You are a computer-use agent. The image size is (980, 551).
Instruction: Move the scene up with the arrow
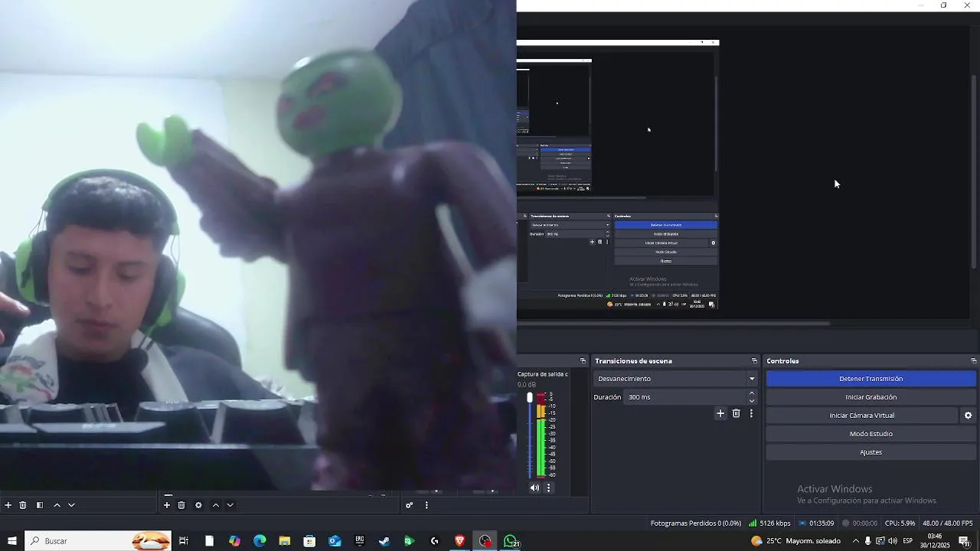pyautogui.click(x=57, y=505)
